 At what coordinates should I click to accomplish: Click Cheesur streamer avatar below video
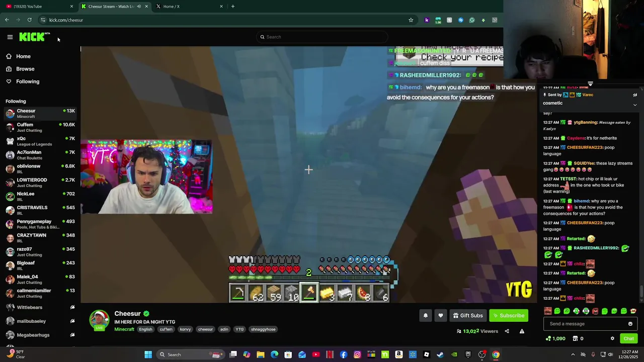click(x=99, y=320)
